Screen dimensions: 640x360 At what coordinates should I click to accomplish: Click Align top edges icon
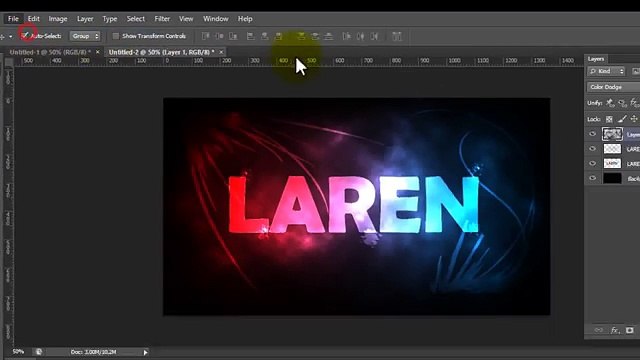tap(206, 36)
